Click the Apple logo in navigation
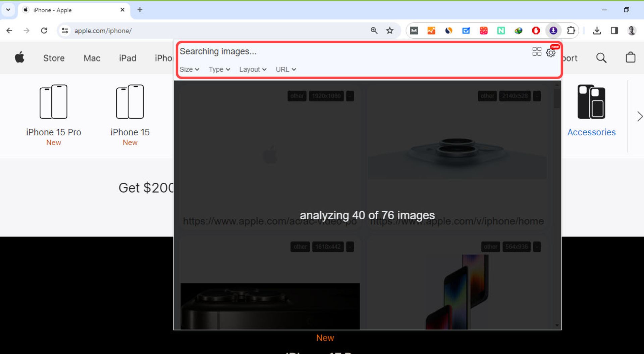This screenshot has height=354, width=644. click(19, 58)
